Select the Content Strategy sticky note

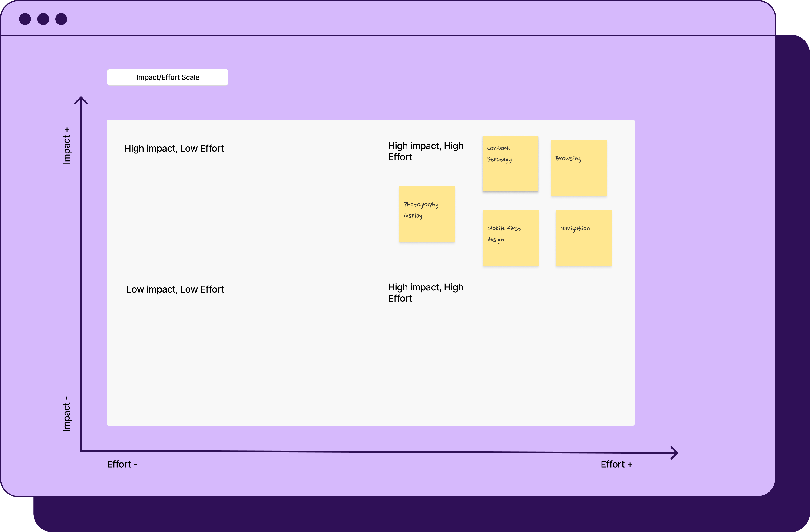pos(510,163)
